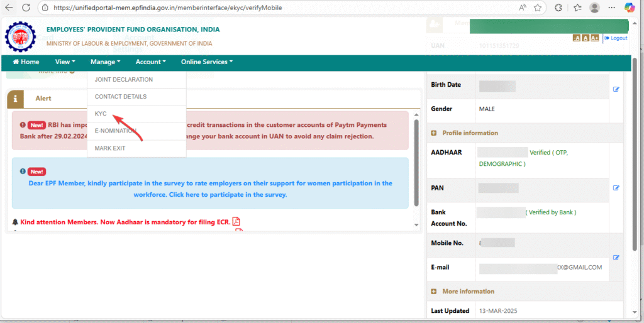Open Online Services dropdown menu
This screenshot has height=323, width=644.
click(207, 62)
